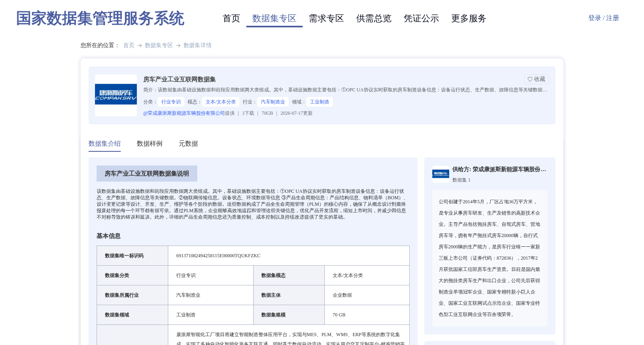Click 登录 / 注册 link
Image resolution: width=644 pixels, height=345 pixels.
click(603, 18)
